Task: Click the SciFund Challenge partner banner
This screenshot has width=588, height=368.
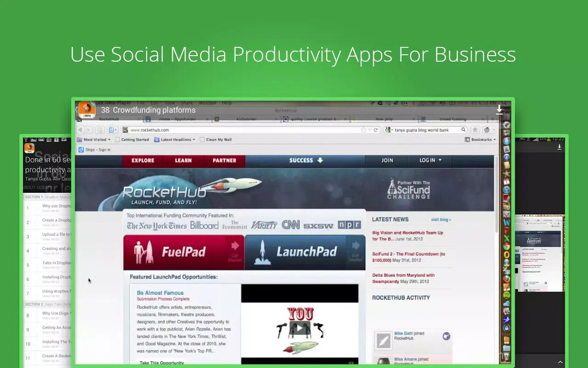Action: [408, 189]
